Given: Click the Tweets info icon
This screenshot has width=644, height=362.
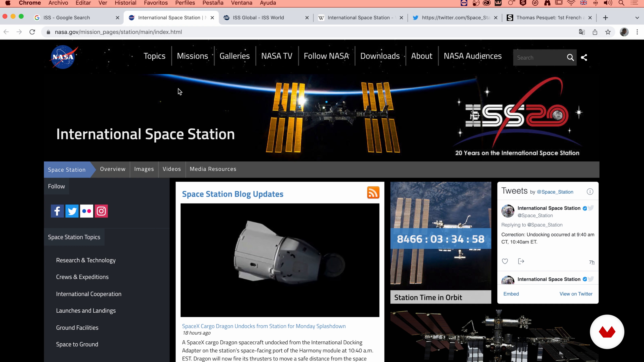Looking at the screenshot, I should coord(590,192).
